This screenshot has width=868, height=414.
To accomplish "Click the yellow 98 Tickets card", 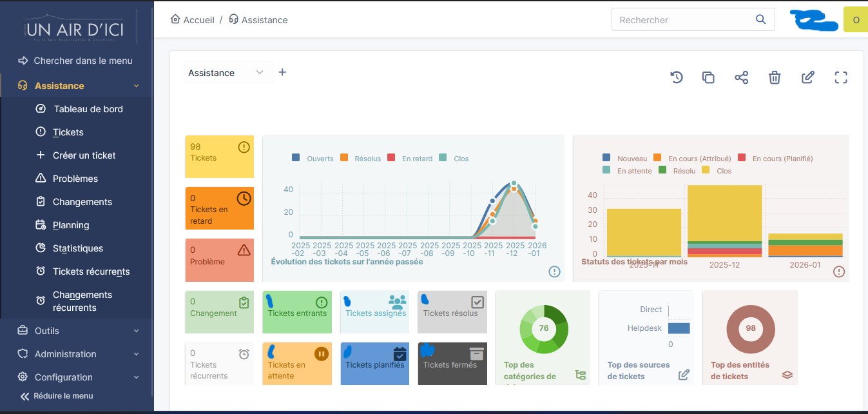I will (x=219, y=156).
